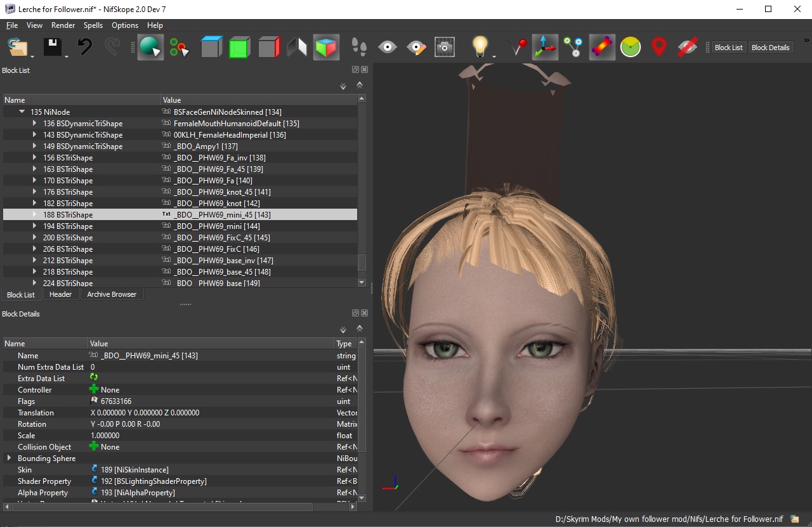This screenshot has height=527, width=812.
Task: Toggle the show axes arrows icon
Action: click(x=544, y=48)
